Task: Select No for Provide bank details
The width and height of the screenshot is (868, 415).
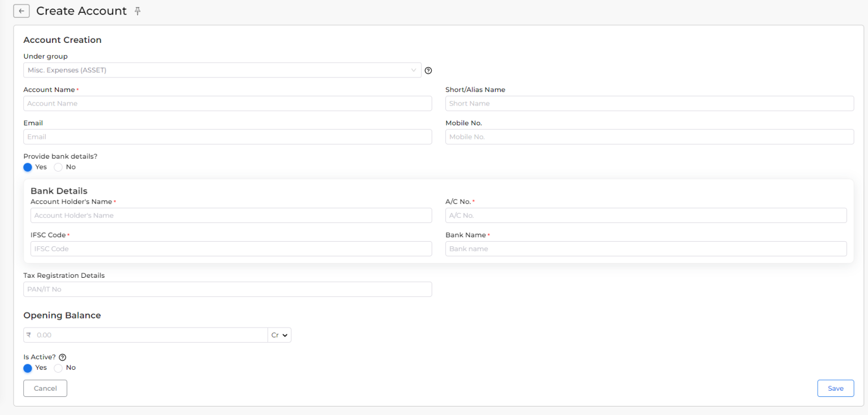Action: [x=58, y=167]
